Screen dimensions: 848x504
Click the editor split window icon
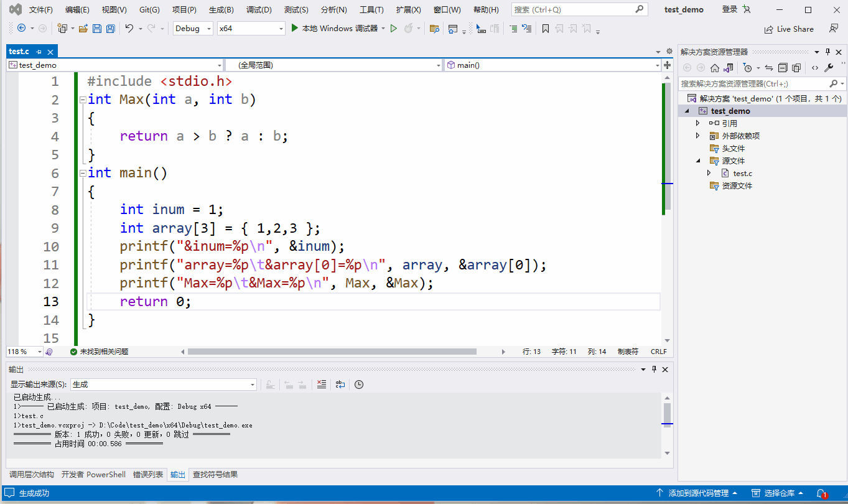pyautogui.click(x=668, y=65)
